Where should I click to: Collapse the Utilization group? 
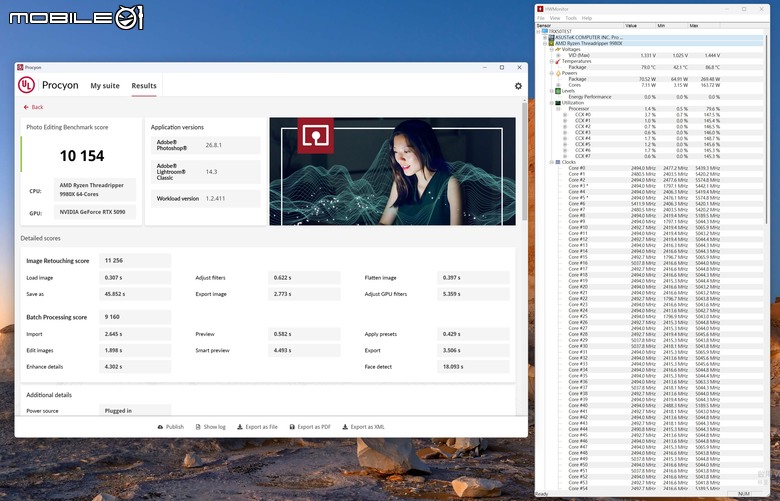tap(552, 103)
